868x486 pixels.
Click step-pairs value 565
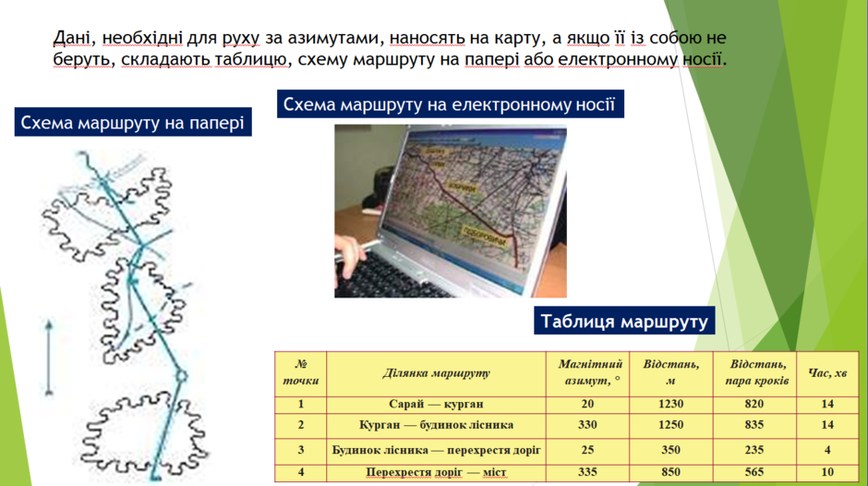coord(754,473)
